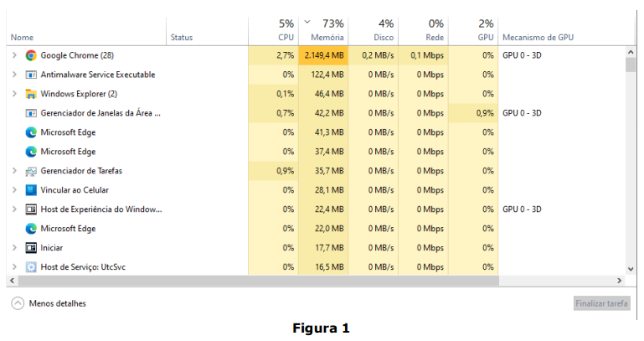Click the Iniciar process icon
This screenshot has height=341, width=644.
pyautogui.click(x=31, y=248)
